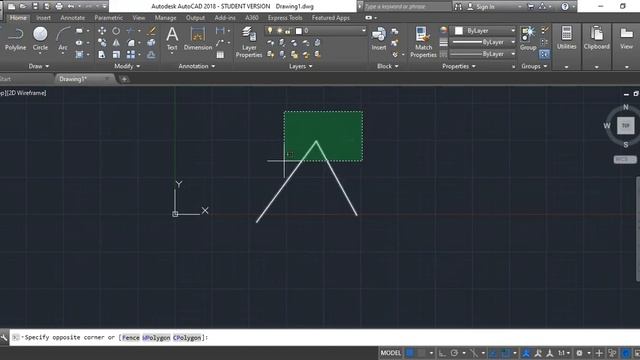The width and height of the screenshot is (640, 360).
Task: Click the Move tool icon
Action: 102,31
